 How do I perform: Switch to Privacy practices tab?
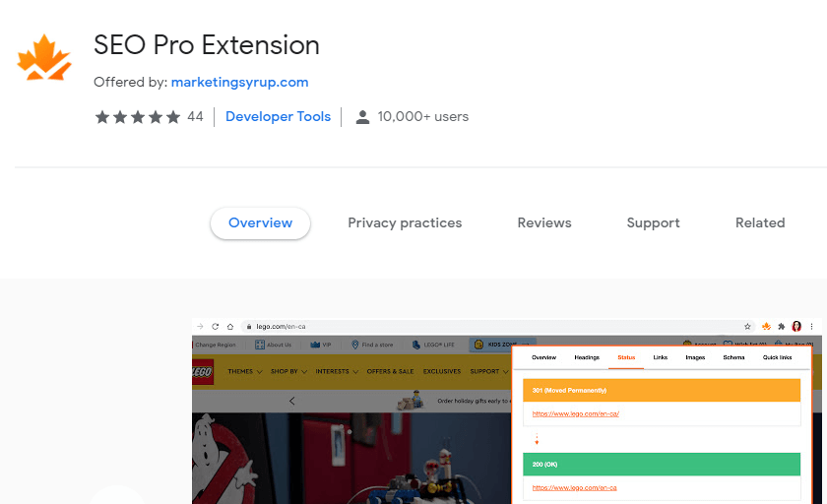[x=405, y=223]
